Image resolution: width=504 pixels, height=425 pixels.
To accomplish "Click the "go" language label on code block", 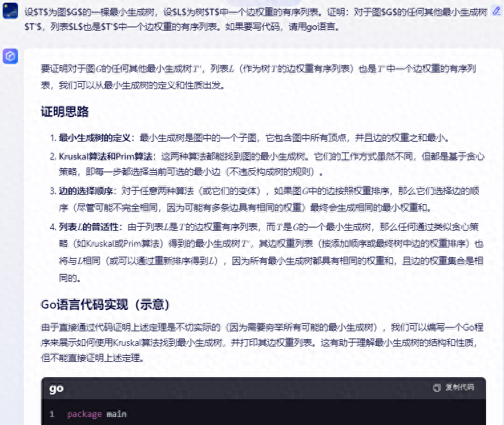I will point(57,388).
